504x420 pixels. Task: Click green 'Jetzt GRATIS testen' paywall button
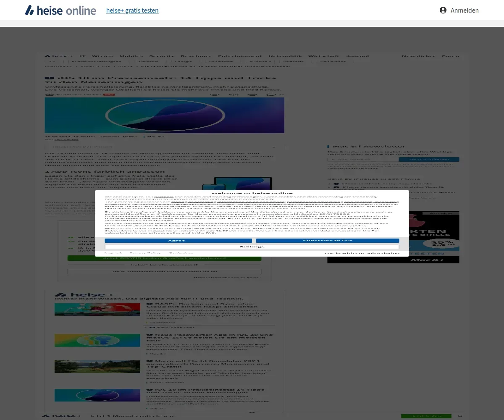pos(164,257)
